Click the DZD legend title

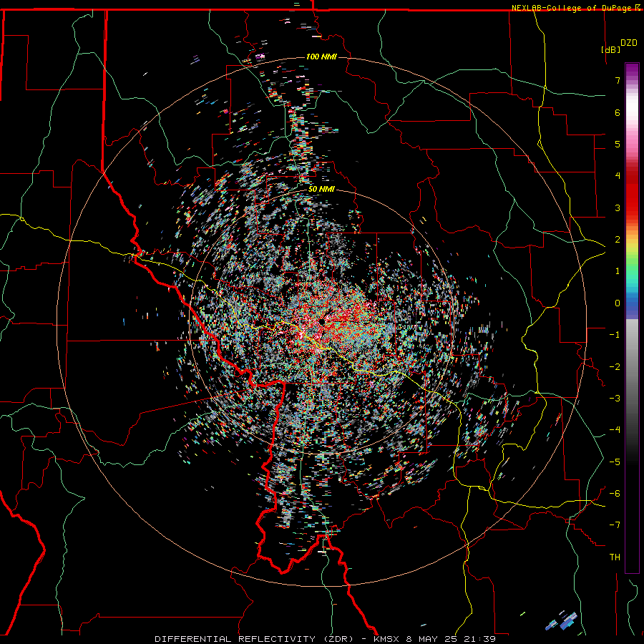[629, 43]
